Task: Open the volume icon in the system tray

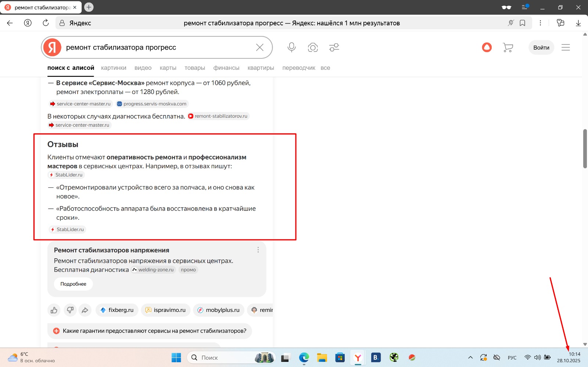Action: click(537, 357)
